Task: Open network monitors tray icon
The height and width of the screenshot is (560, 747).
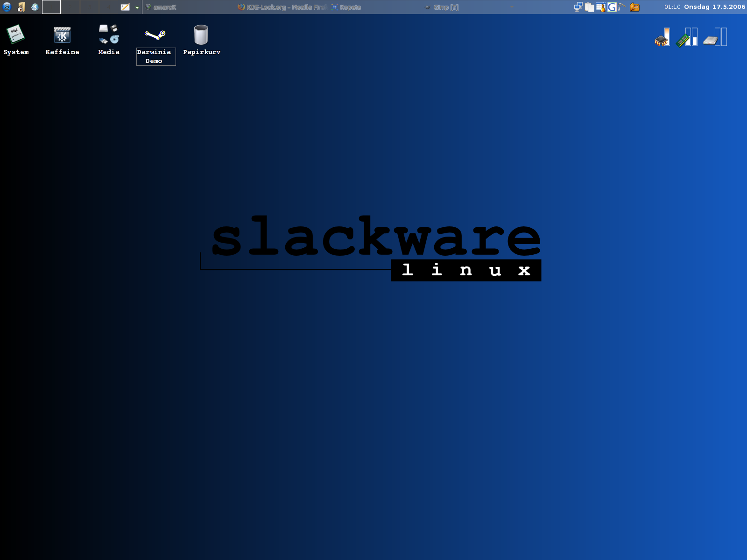Action: [578, 7]
